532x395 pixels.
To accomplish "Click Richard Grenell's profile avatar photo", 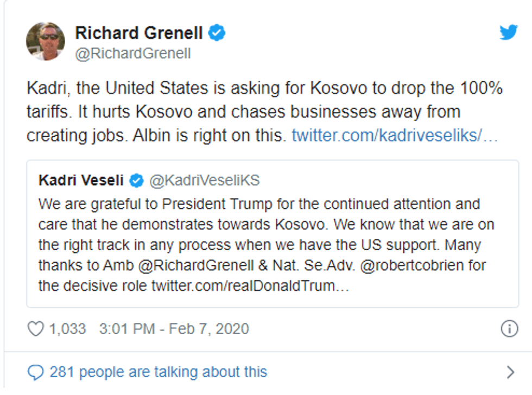I will [x=45, y=41].
